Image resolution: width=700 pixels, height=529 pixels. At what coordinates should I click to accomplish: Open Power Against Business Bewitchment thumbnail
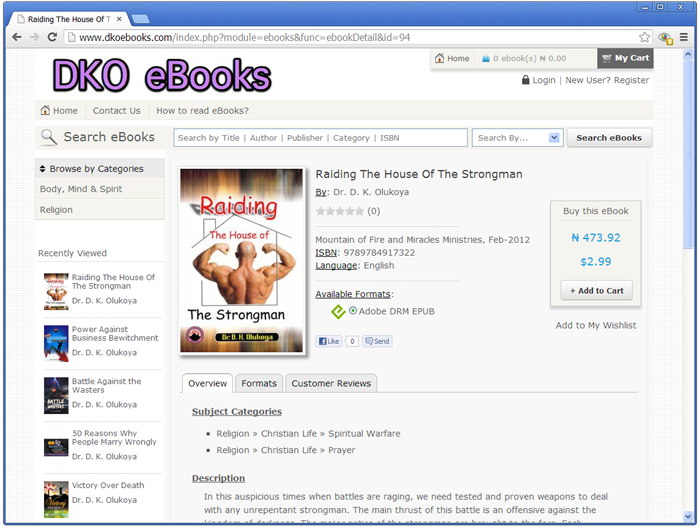pos(56,343)
